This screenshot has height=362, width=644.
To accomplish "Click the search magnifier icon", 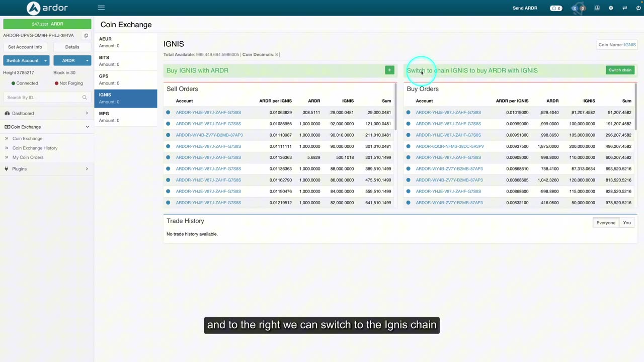I will pos(85,98).
